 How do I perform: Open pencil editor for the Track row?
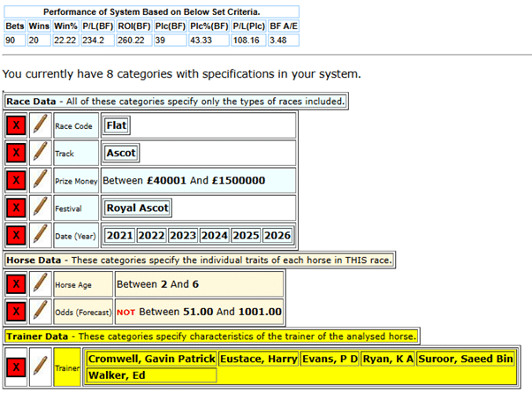41,154
